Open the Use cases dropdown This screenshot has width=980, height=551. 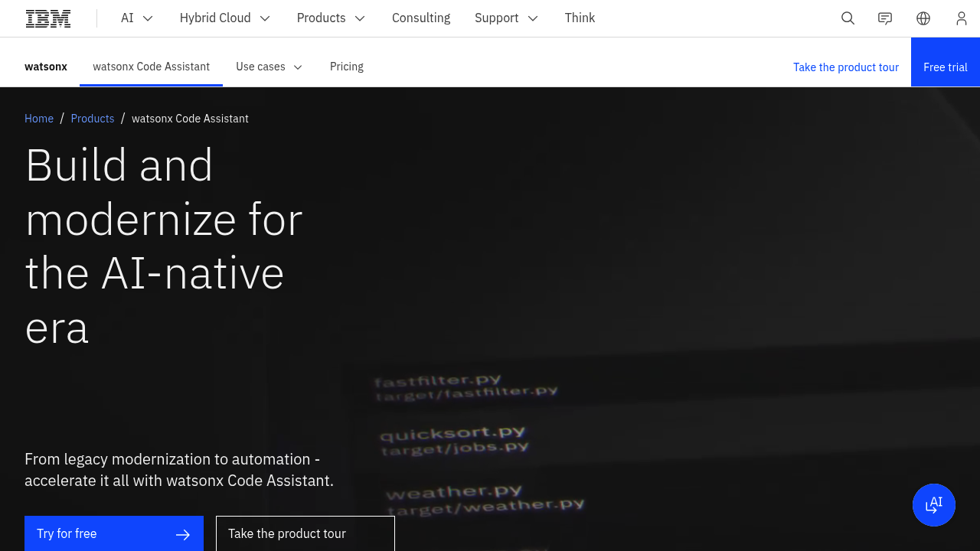click(269, 67)
